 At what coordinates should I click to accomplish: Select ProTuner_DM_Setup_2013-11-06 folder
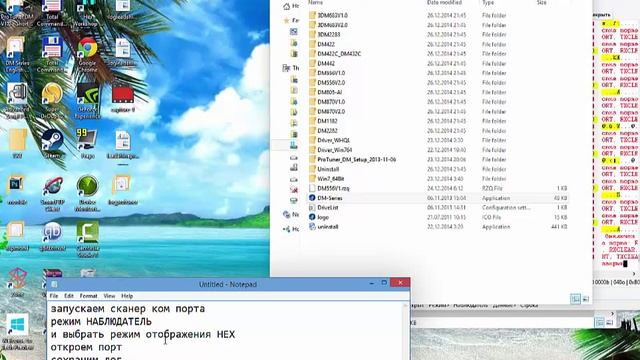(438, 160)
